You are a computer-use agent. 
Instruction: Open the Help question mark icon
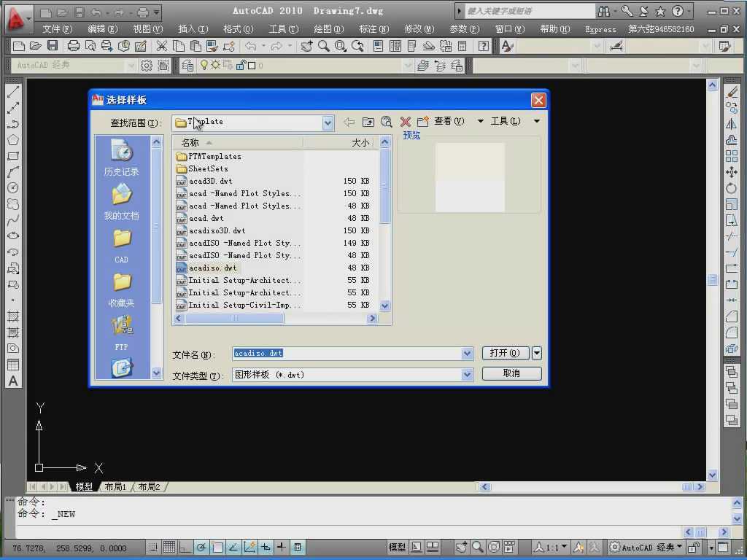click(x=483, y=46)
